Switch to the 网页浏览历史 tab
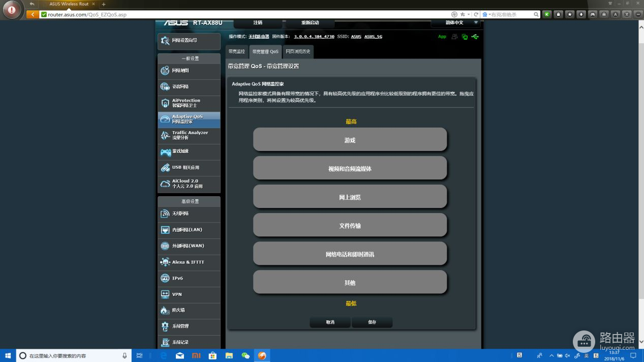Image resolution: width=644 pixels, height=362 pixels. point(298,51)
